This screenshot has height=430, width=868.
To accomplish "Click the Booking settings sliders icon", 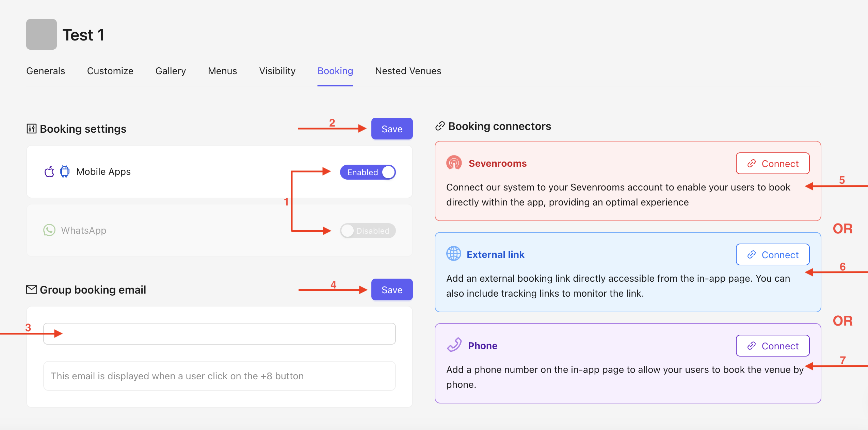I will pyautogui.click(x=32, y=129).
